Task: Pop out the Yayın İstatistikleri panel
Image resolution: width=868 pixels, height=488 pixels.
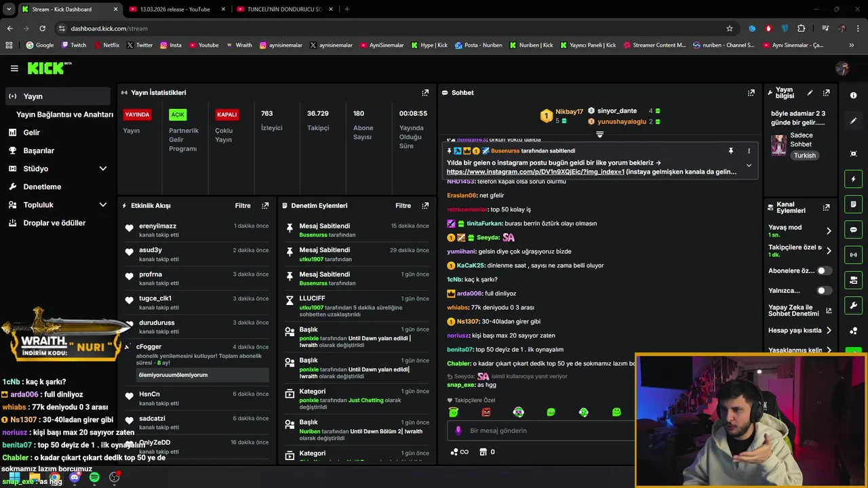Action: coord(425,93)
